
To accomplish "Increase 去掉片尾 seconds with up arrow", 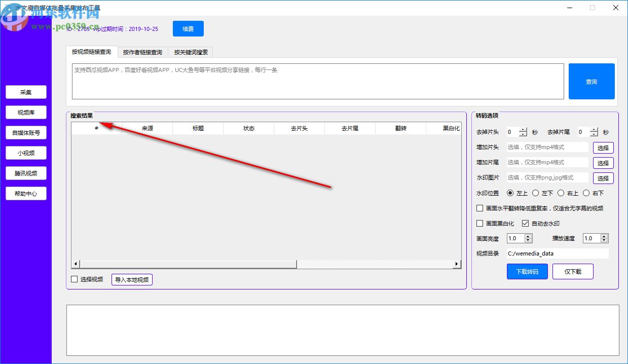I will click(595, 130).
